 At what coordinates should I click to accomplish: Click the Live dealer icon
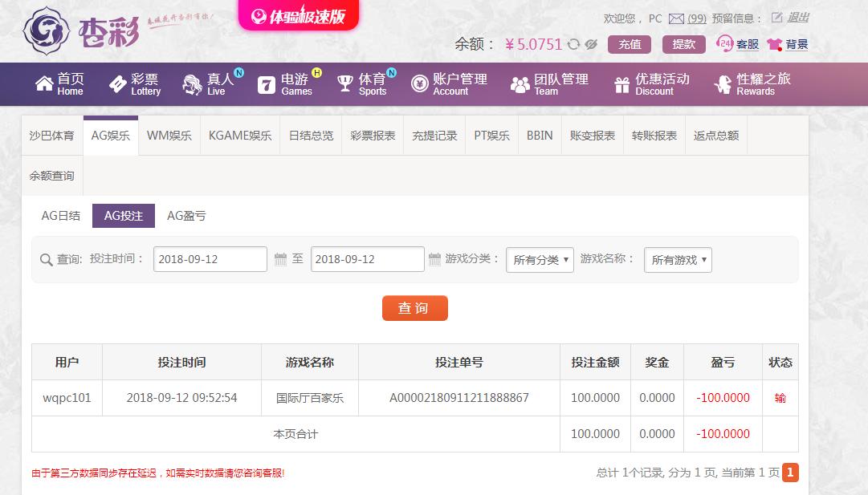(193, 84)
